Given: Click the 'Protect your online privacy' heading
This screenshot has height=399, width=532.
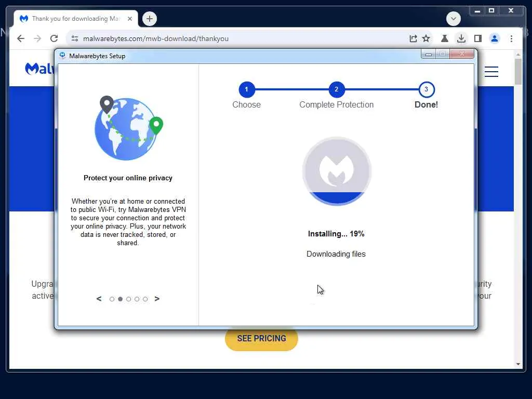Looking at the screenshot, I should pyautogui.click(x=128, y=178).
